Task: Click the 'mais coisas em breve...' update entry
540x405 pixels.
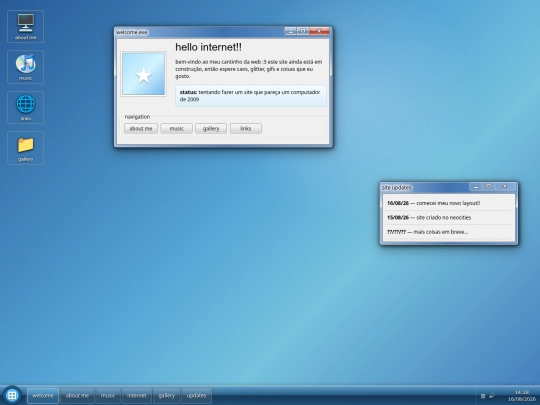Action: click(448, 232)
